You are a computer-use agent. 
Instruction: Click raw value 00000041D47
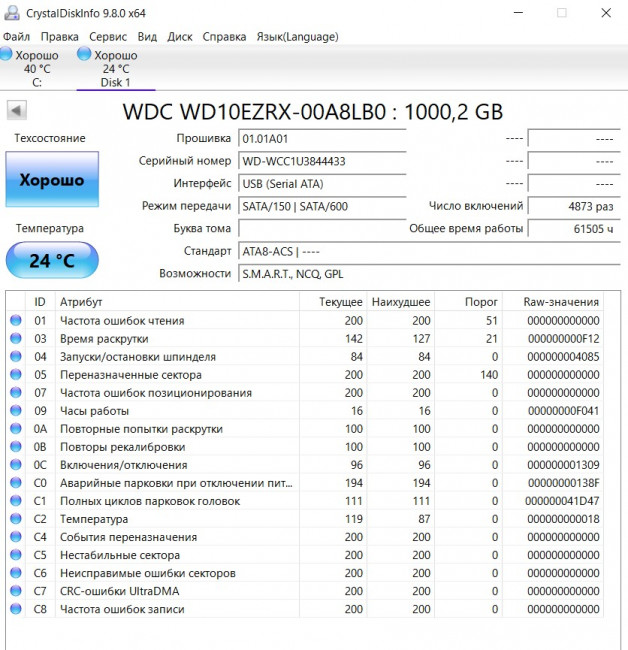pos(562,501)
